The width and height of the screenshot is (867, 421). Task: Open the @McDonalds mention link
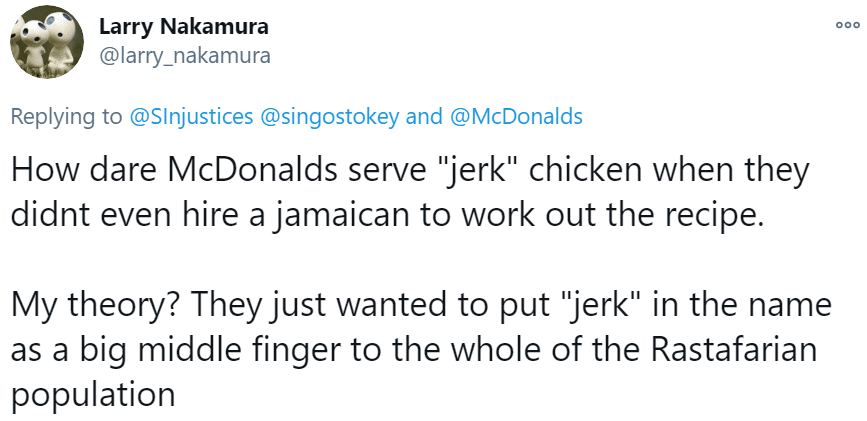(x=517, y=116)
